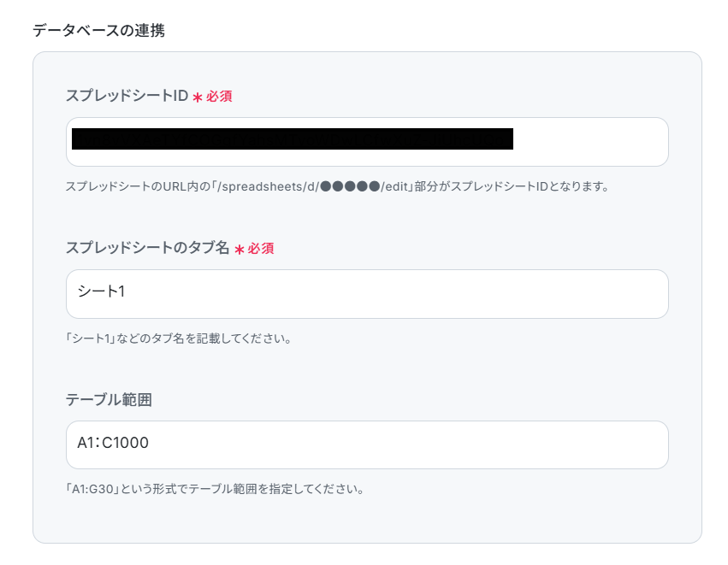
Task: Click the A1:C1000 value in range field
Action: tap(113, 443)
